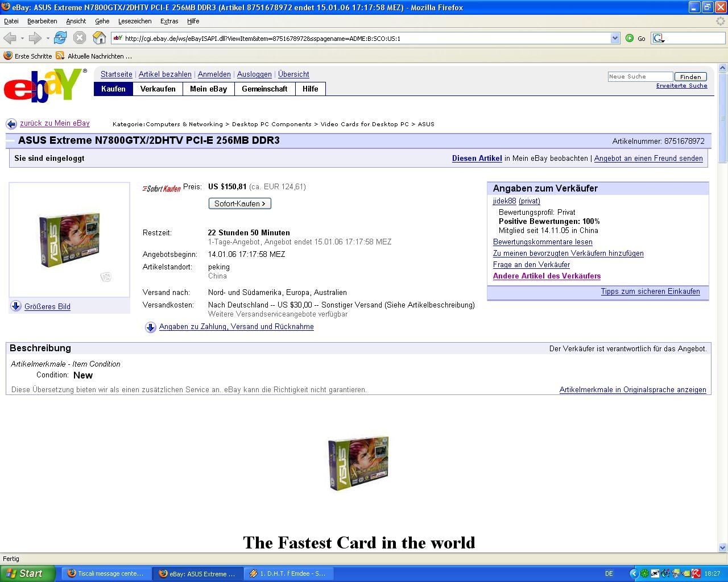Open seller jidek88 profile link
Screen dimensions: 728x582
504,201
